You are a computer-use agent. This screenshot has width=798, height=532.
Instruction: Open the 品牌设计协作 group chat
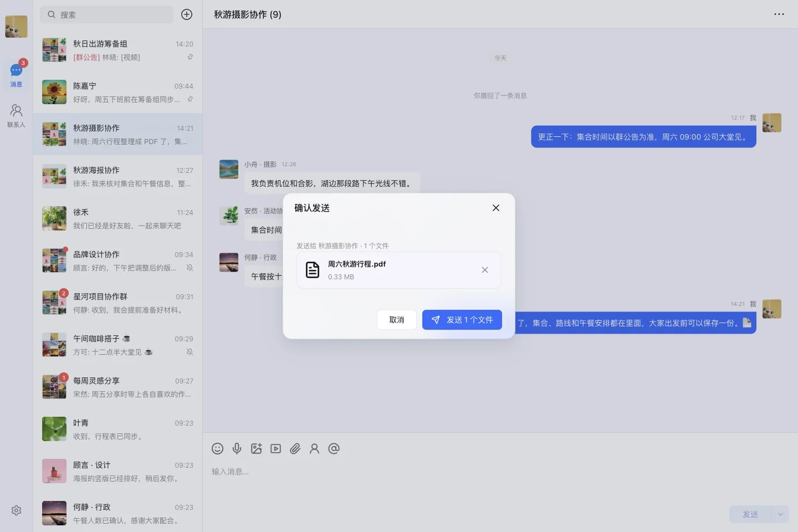[117, 260]
